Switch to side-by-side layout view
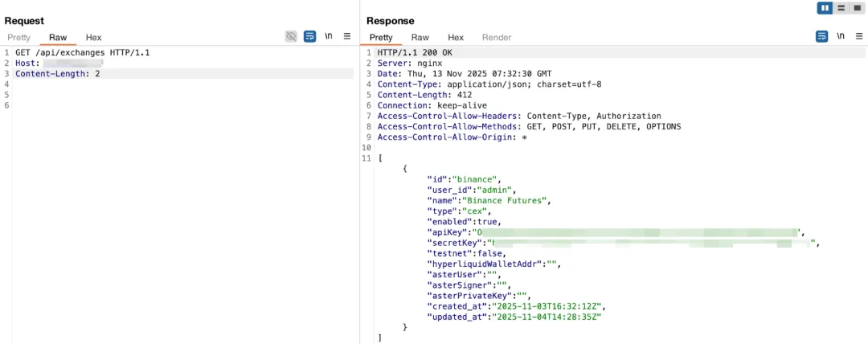Screen dimensions: 868x344 [x=825, y=8]
